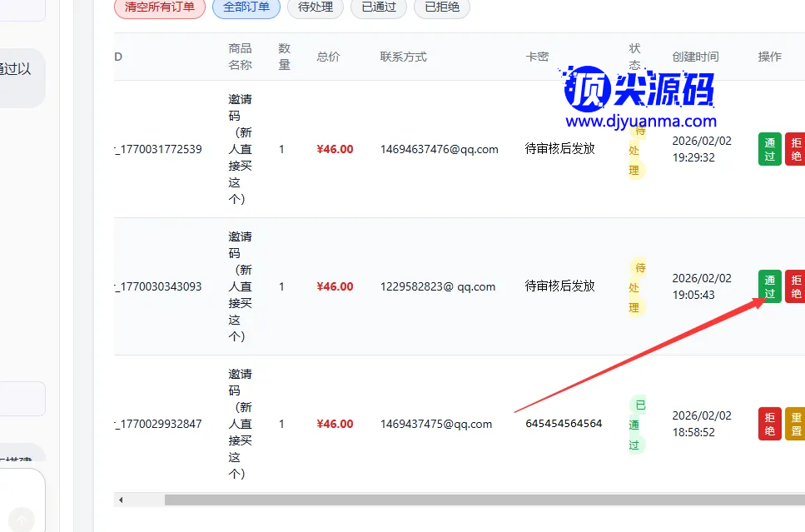
Task: Click the email 14694637476@qq.com
Action: (439, 149)
